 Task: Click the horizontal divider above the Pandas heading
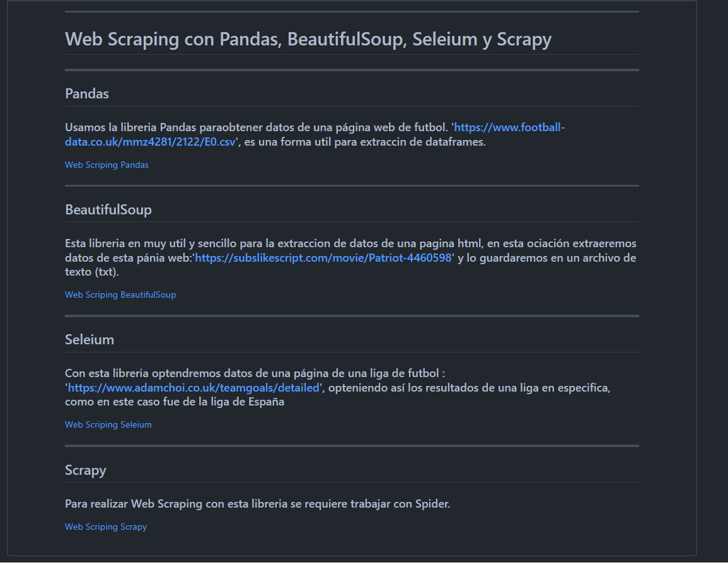(x=352, y=70)
